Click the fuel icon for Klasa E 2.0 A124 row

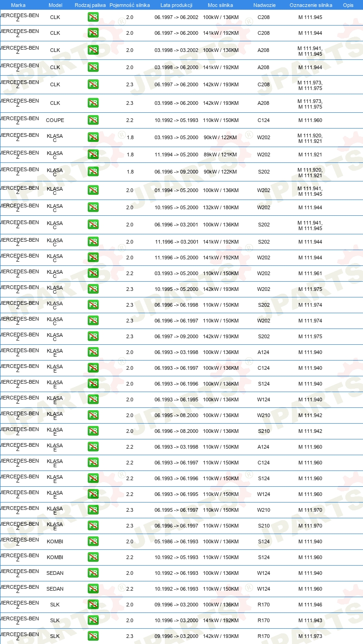click(x=93, y=352)
